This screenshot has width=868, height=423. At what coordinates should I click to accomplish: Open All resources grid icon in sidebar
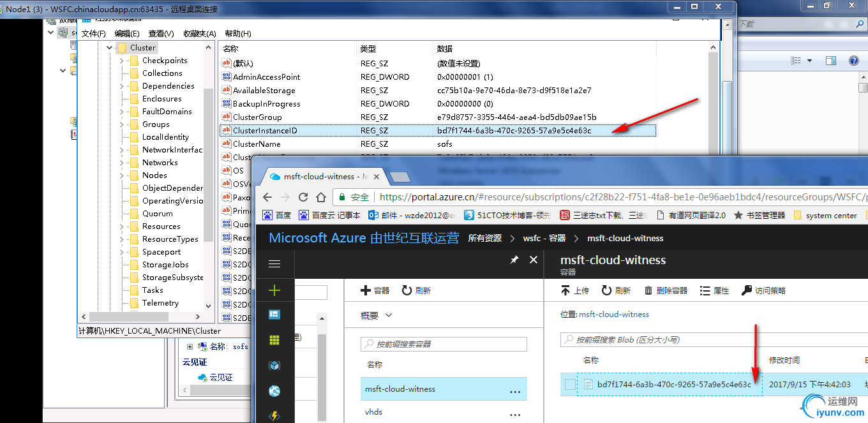click(x=274, y=340)
